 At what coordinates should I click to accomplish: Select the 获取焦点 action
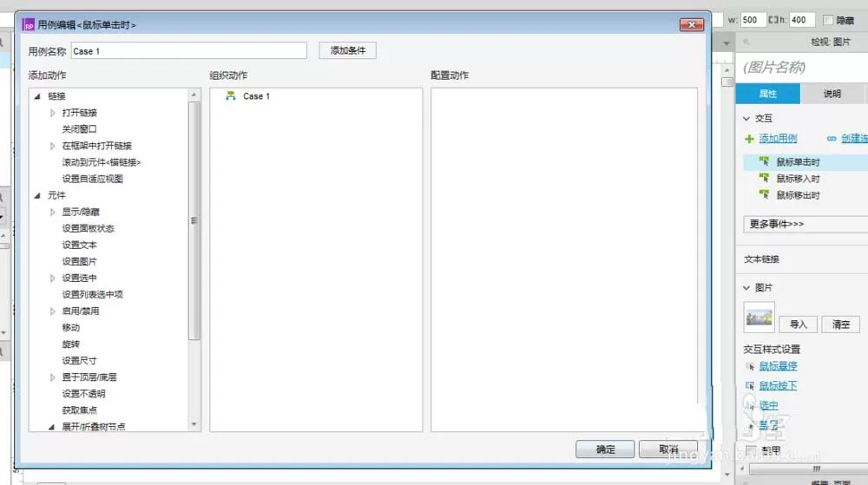tap(79, 410)
